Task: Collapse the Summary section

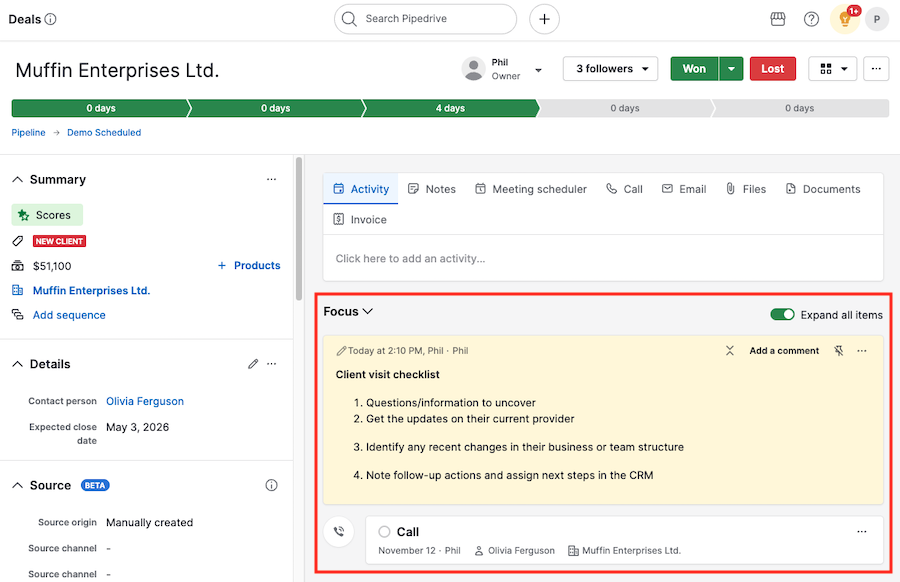Action: click(18, 180)
